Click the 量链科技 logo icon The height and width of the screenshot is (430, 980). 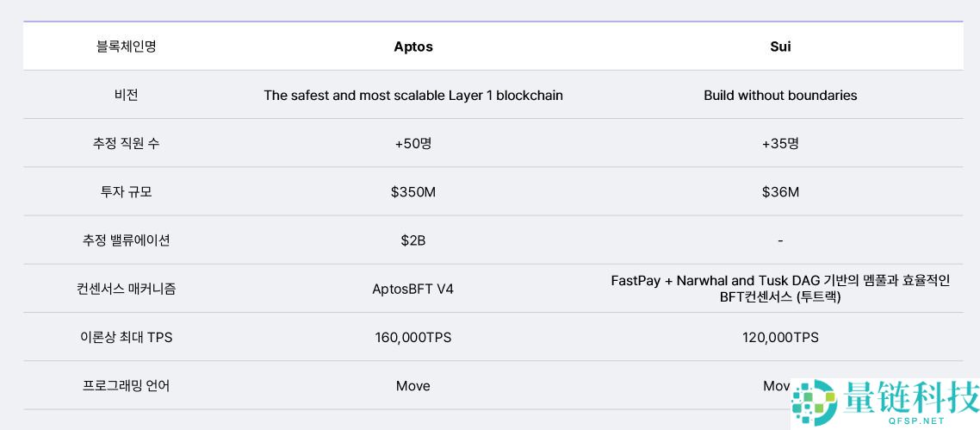click(x=814, y=403)
